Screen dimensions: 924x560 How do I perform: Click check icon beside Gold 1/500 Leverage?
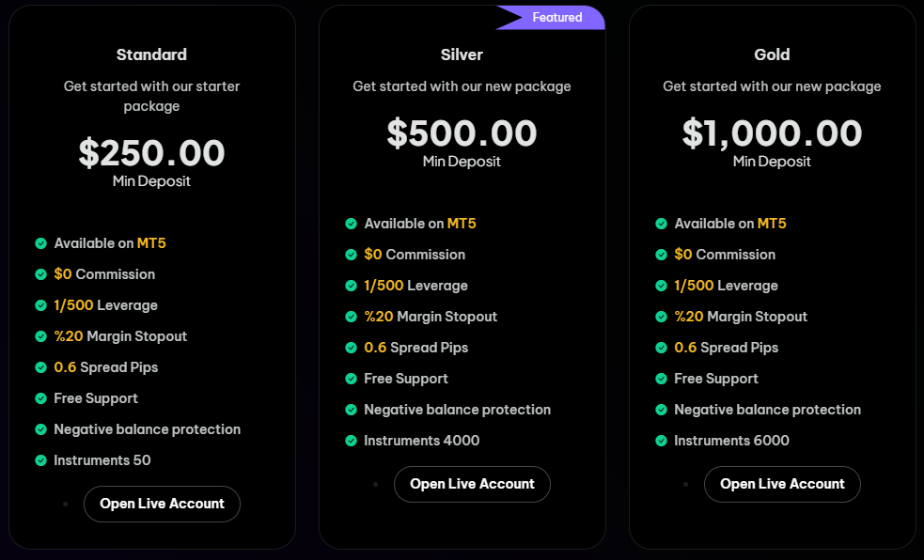pyautogui.click(x=661, y=286)
